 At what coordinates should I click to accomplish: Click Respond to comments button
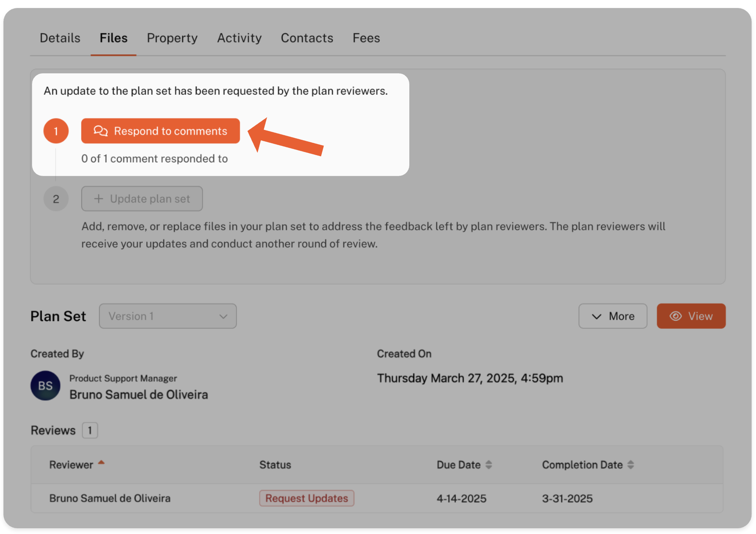[x=160, y=131]
